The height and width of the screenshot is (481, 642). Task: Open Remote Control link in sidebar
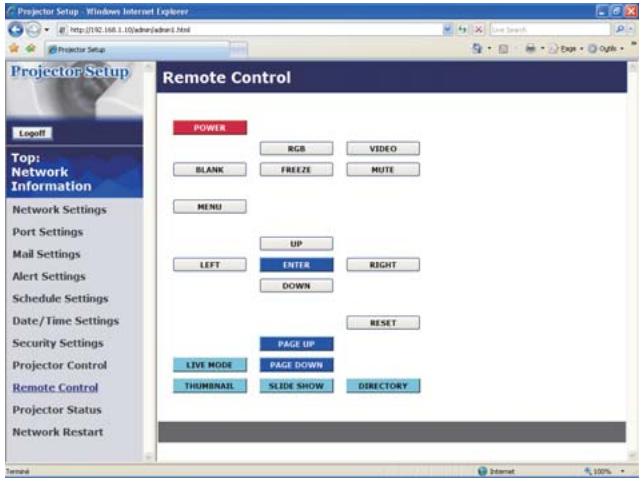pos(55,387)
